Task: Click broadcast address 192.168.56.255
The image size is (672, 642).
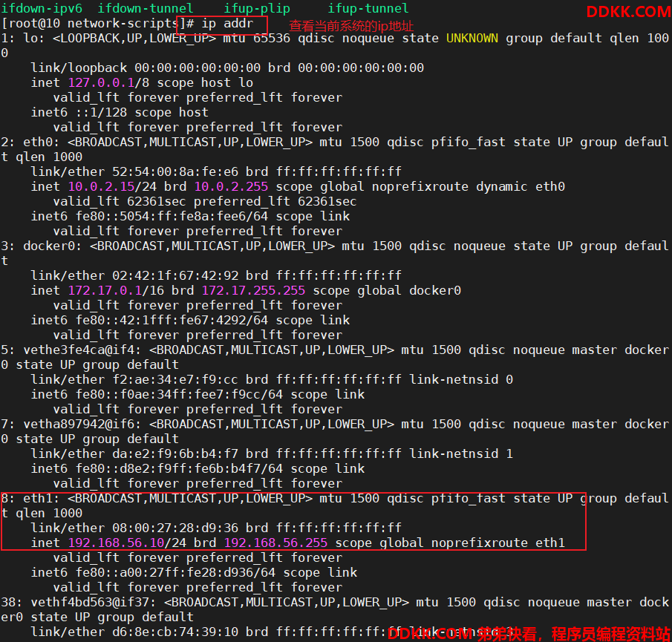Action: (x=275, y=543)
